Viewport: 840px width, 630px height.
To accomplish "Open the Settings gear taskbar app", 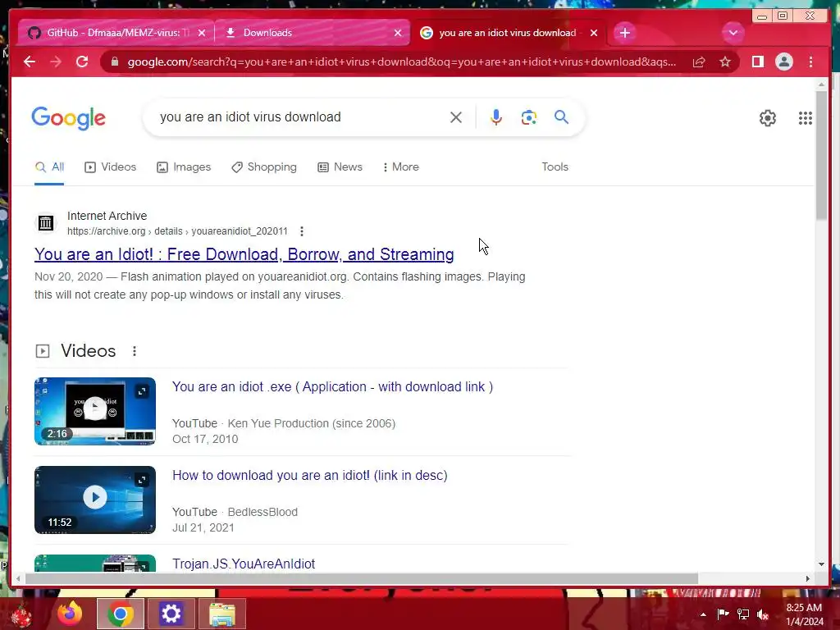I will click(171, 614).
